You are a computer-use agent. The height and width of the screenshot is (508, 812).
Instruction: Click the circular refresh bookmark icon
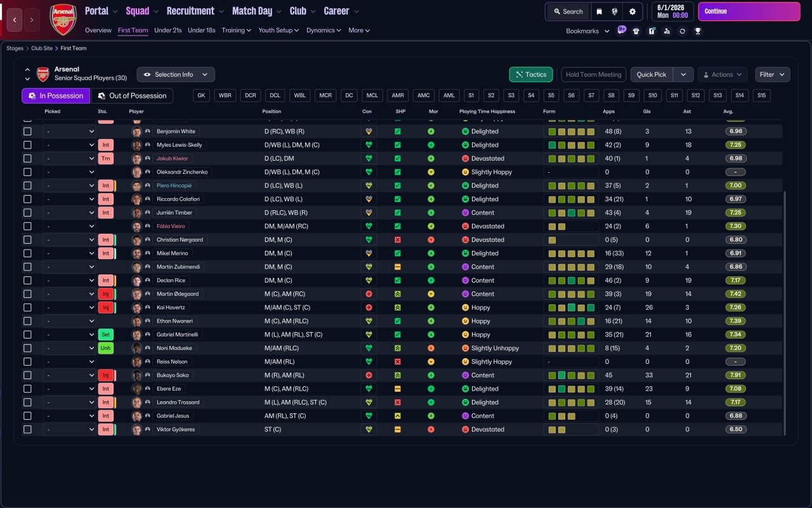coord(682,31)
